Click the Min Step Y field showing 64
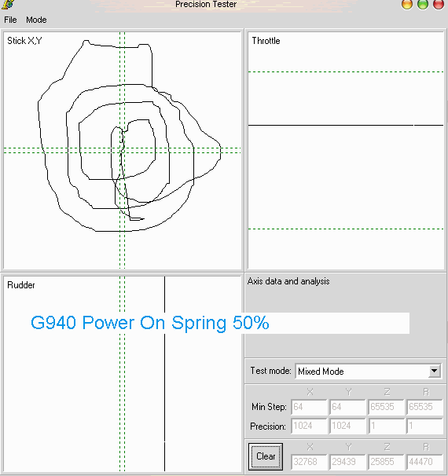The image size is (448, 476). [x=347, y=407]
